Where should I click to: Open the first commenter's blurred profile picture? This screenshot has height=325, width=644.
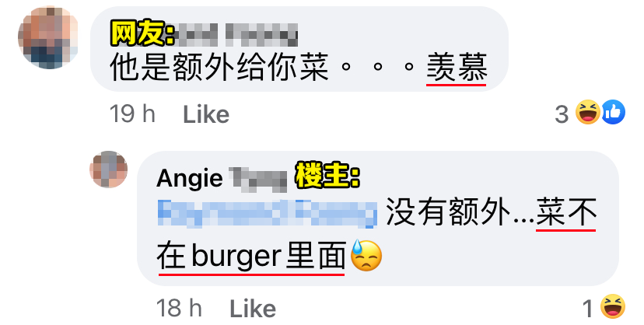pyautogui.click(x=48, y=38)
